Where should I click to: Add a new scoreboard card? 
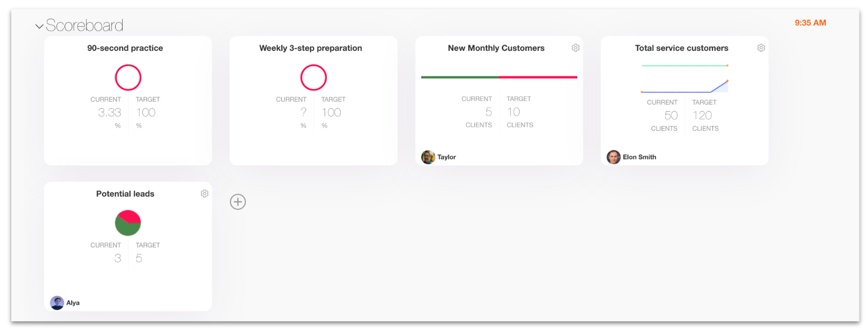(238, 202)
